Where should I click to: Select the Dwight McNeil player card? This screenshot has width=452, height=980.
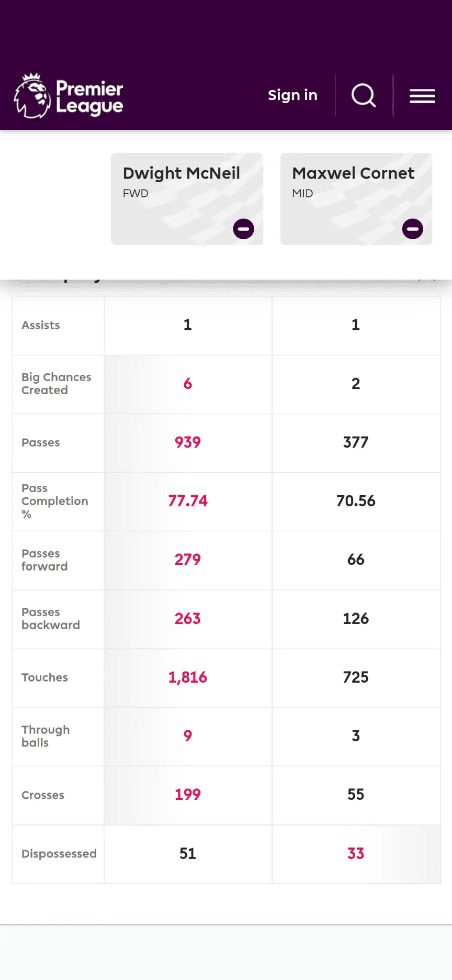[x=181, y=181]
